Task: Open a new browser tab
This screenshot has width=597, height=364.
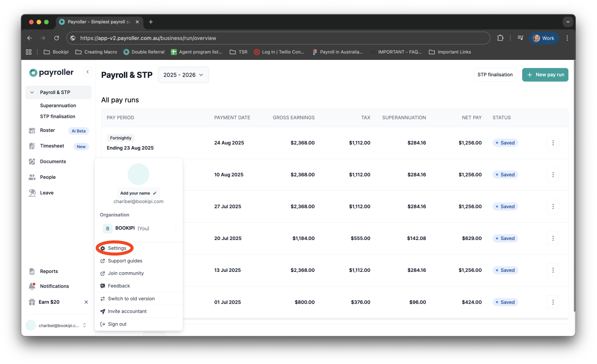Action: click(151, 22)
